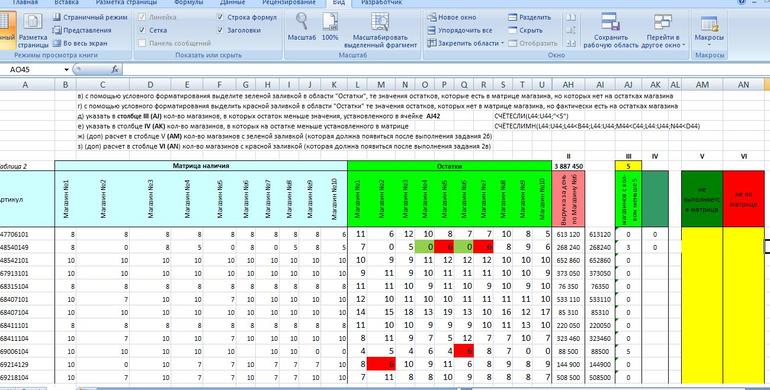
Task: Open a new window (Новое окно)
Action: pos(451,17)
